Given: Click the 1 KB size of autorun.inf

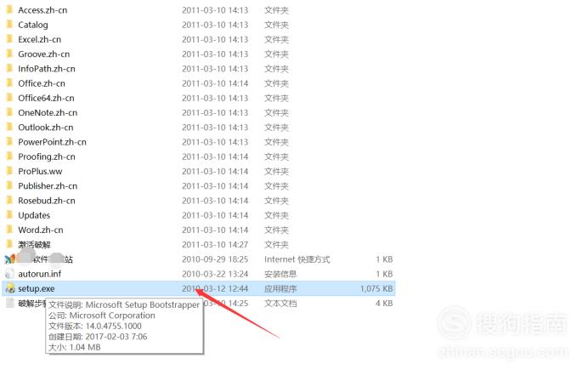Looking at the screenshot, I should pyautogui.click(x=384, y=274).
